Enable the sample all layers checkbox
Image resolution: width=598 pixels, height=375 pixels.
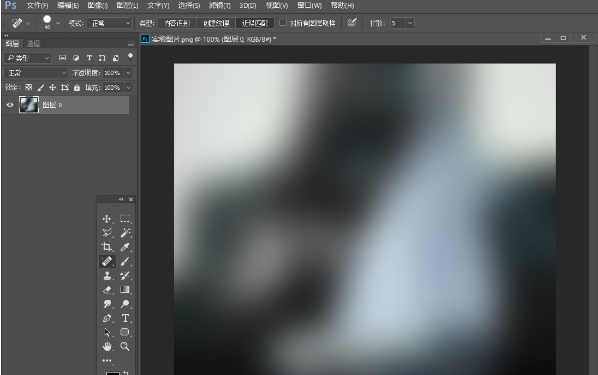283,23
